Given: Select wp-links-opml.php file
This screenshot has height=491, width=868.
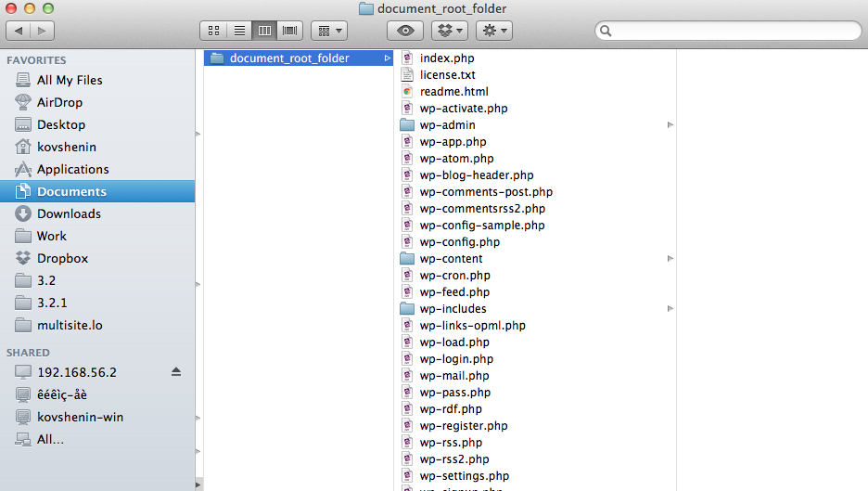Looking at the screenshot, I should pyautogui.click(x=535, y=325).
